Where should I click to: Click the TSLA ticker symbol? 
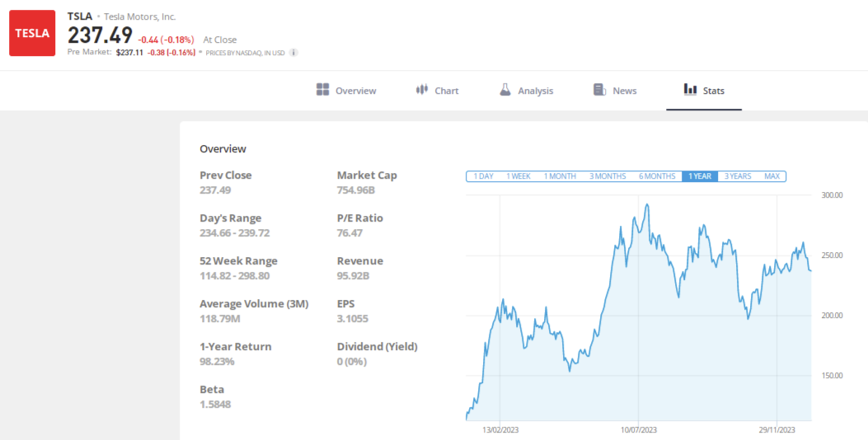coord(80,16)
